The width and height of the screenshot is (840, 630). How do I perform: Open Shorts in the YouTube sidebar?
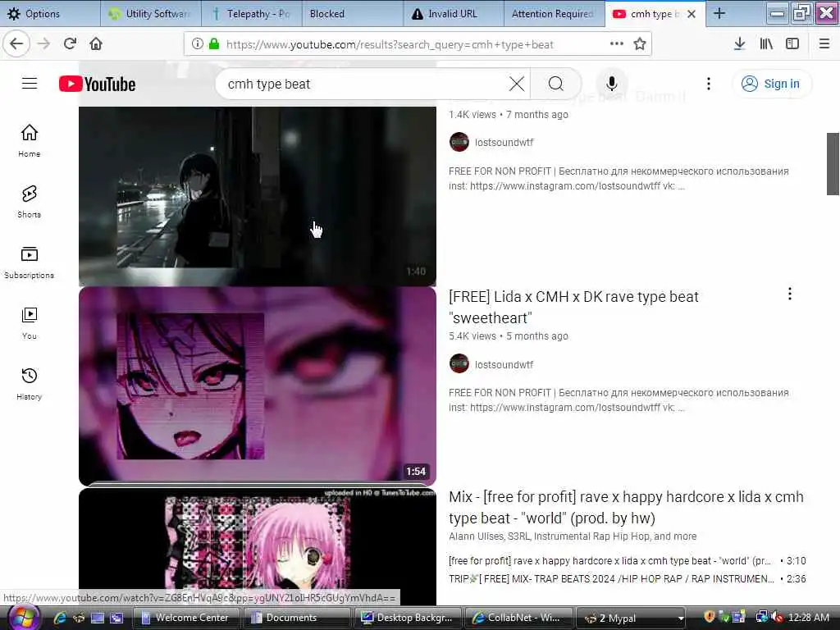pyautogui.click(x=30, y=202)
